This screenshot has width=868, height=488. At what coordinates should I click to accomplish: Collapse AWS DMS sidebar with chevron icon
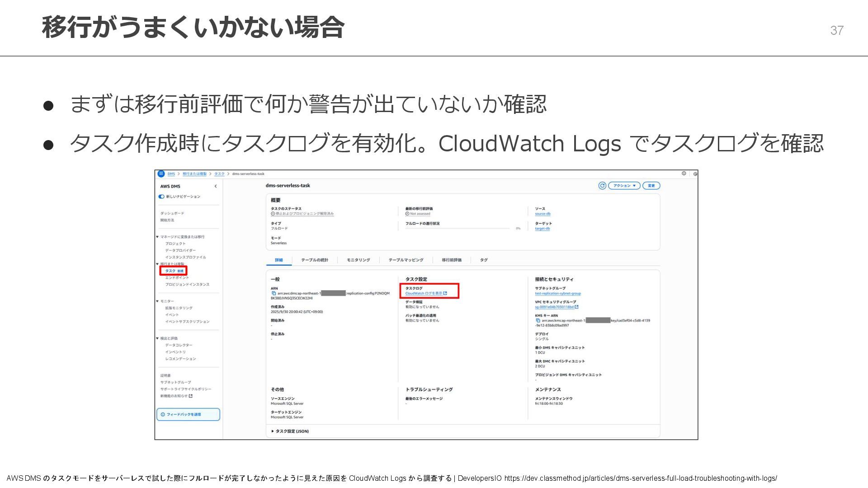click(216, 186)
